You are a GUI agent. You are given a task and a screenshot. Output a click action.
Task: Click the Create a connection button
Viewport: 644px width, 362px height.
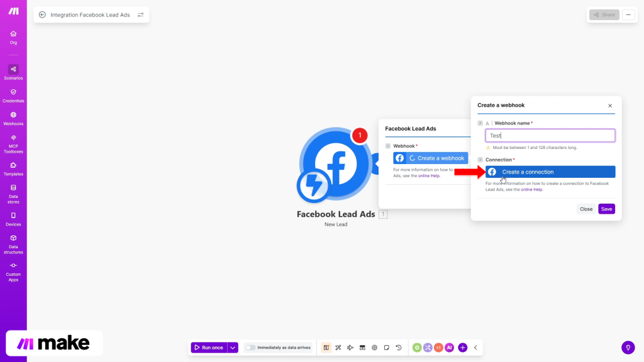point(550,172)
